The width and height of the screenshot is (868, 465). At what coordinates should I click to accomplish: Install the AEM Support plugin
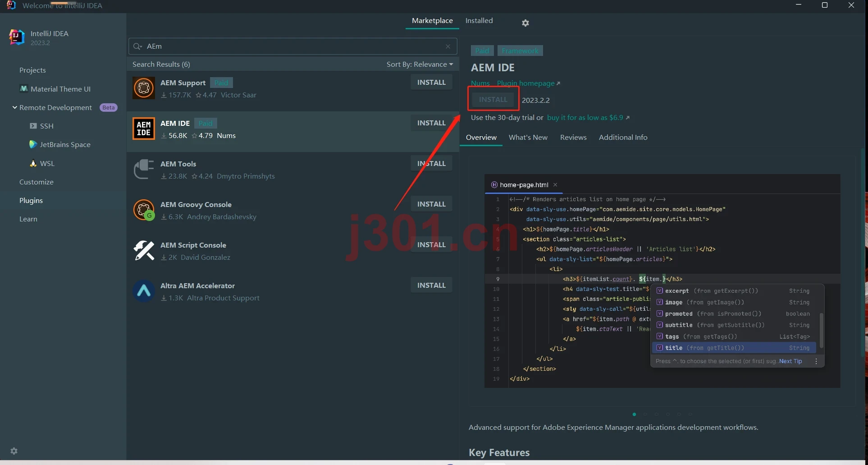[431, 82]
